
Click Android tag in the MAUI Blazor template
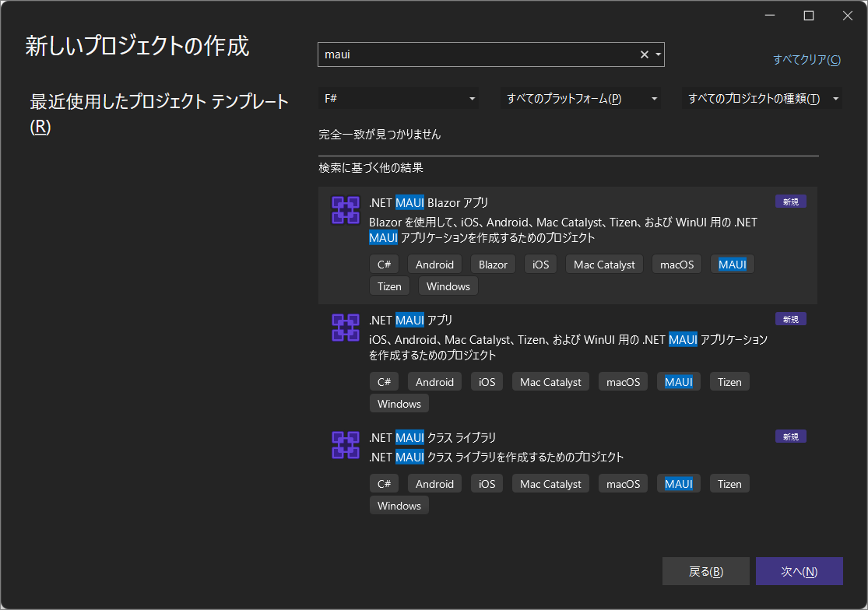tap(434, 265)
